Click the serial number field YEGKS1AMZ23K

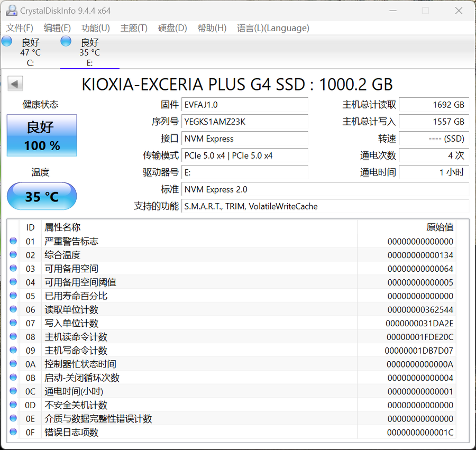pos(245,122)
